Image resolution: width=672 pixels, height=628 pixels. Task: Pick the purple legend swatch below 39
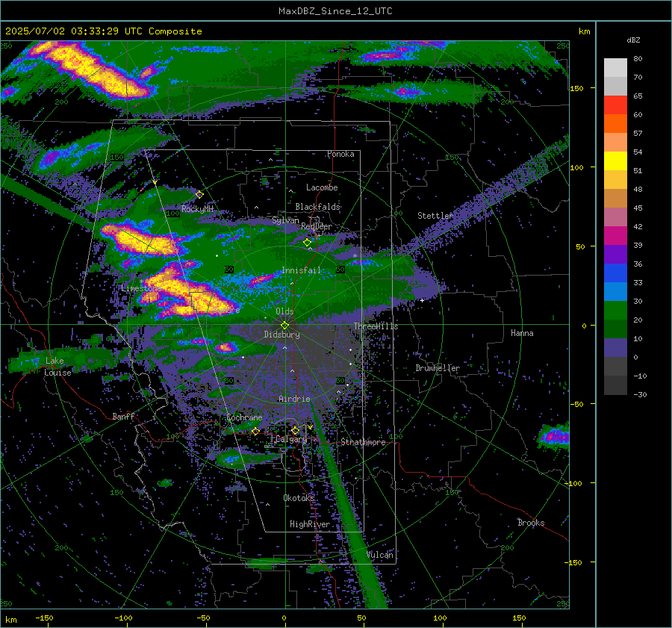[x=615, y=254]
